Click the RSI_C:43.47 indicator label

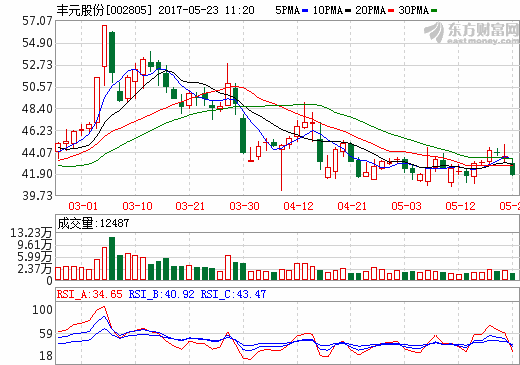[233, 294]
